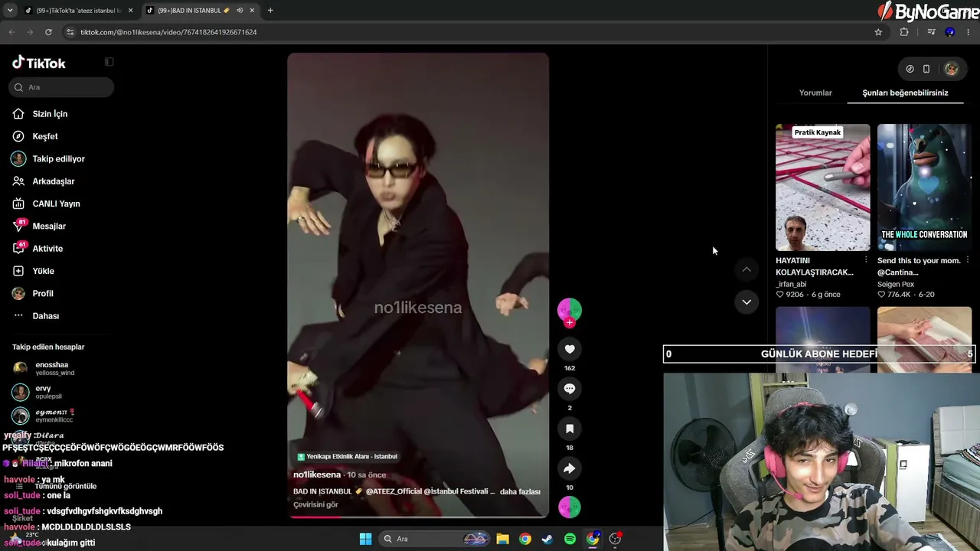The height and width of the screenshot is (551, 980).
Task: Open the _irfan_abi author link
Action: tap(791, 284)
